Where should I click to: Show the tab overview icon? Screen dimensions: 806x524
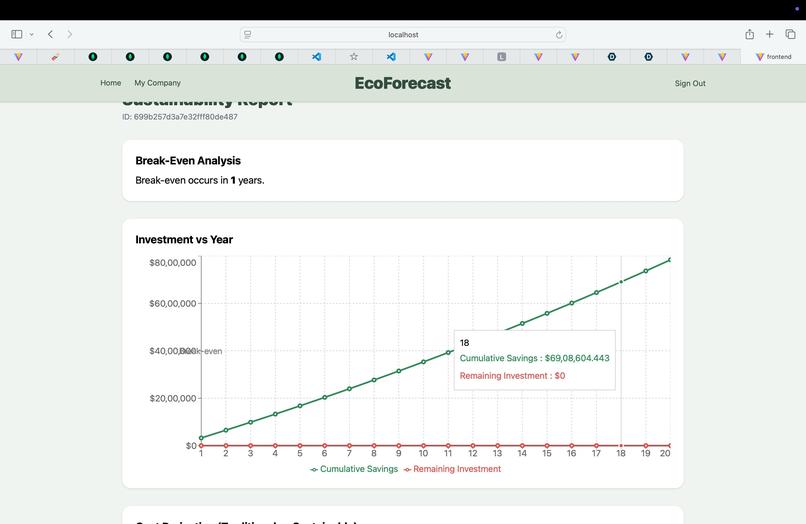[x=790, y=34]
